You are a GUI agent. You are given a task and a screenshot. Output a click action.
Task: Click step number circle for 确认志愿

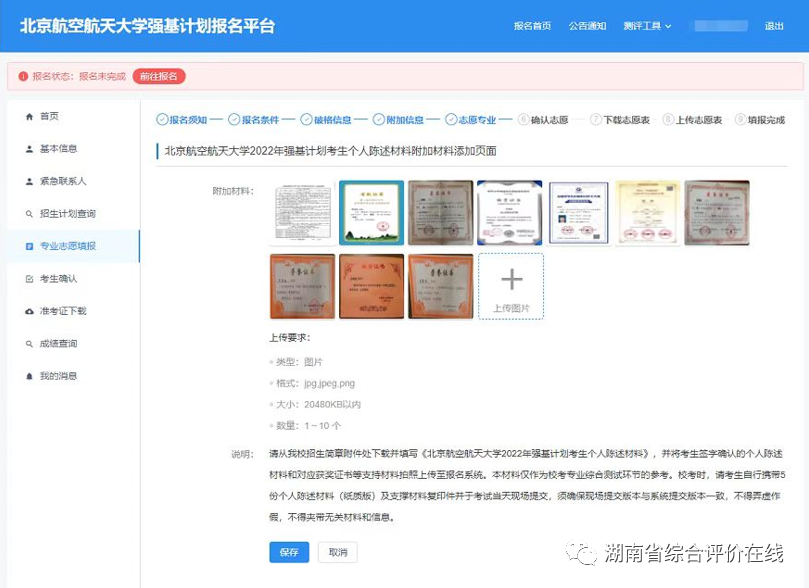pos(523,120)
